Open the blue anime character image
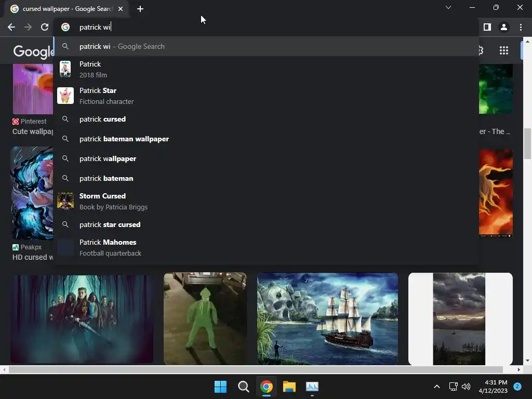Image resolution: width=532 pixels, height=399 pixels. 32,193
